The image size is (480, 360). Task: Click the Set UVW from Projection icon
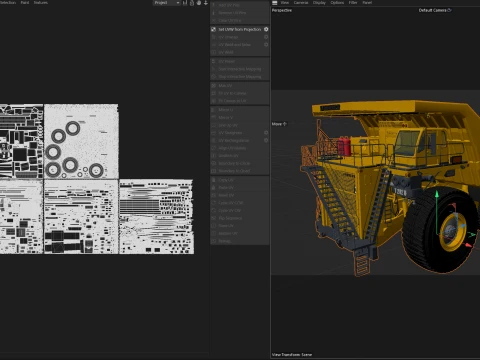point(214,29)
